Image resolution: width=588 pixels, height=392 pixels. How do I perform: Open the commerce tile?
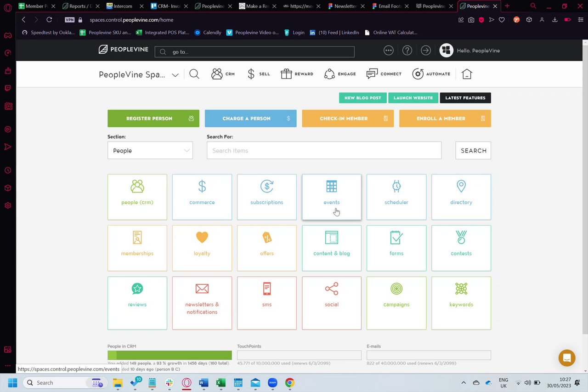click(x=202, y=197)
